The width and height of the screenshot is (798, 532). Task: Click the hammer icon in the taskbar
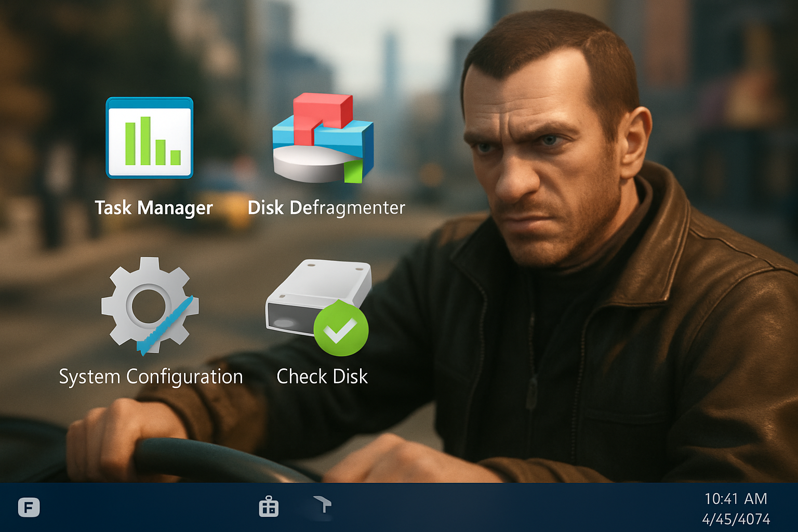coord(323,504)
